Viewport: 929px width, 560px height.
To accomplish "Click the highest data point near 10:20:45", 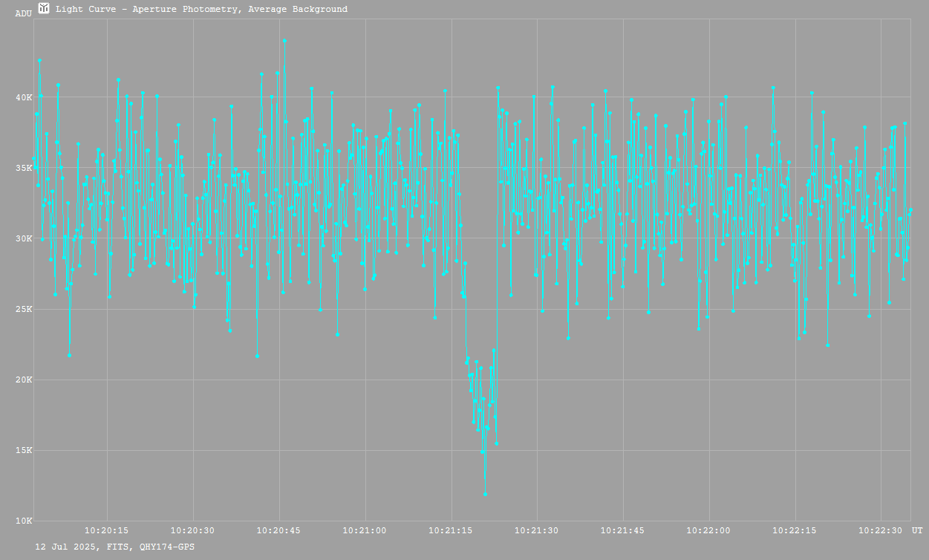I will pyautogui.click(x=284, y=41).
